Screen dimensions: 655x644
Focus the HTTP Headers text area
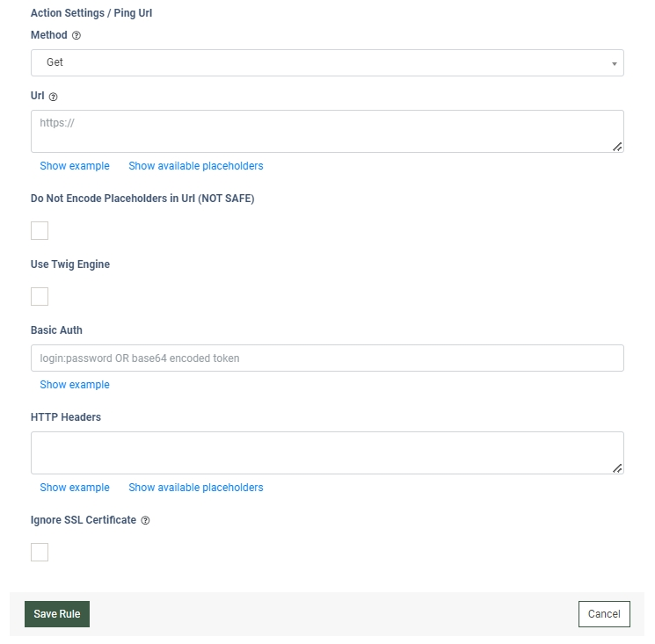326,452
